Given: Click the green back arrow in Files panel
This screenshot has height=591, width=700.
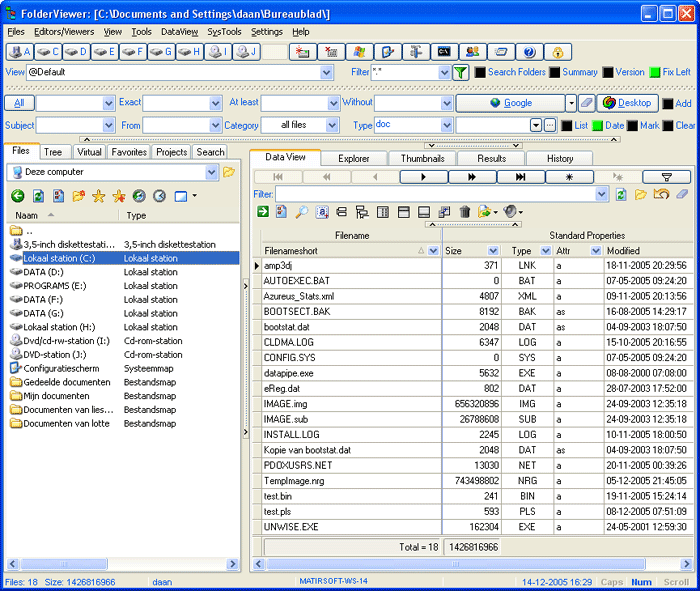Looking at the screenshot, I should pyautogui.click(x=17, y=196).
